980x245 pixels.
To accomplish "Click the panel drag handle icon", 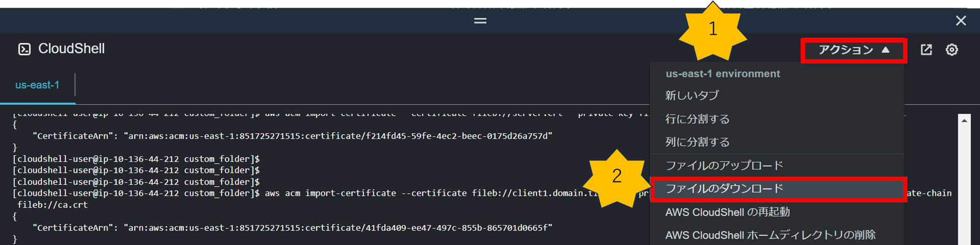I will 480,21.
